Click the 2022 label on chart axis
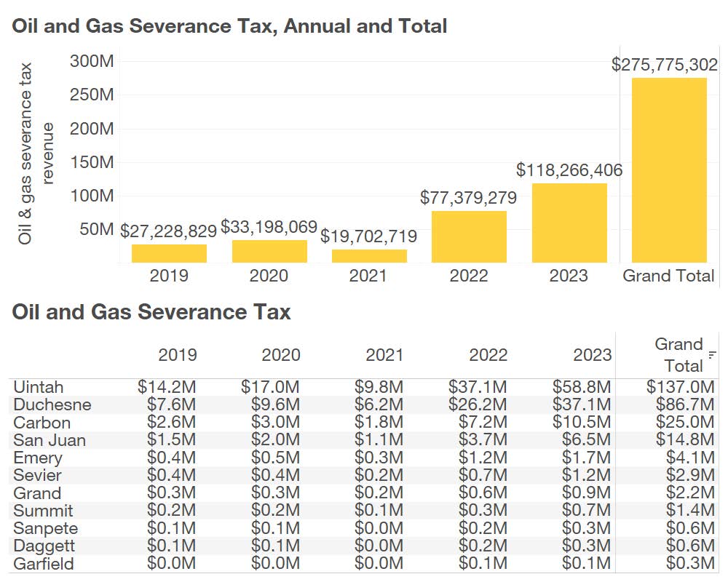 tap(469, 276)
